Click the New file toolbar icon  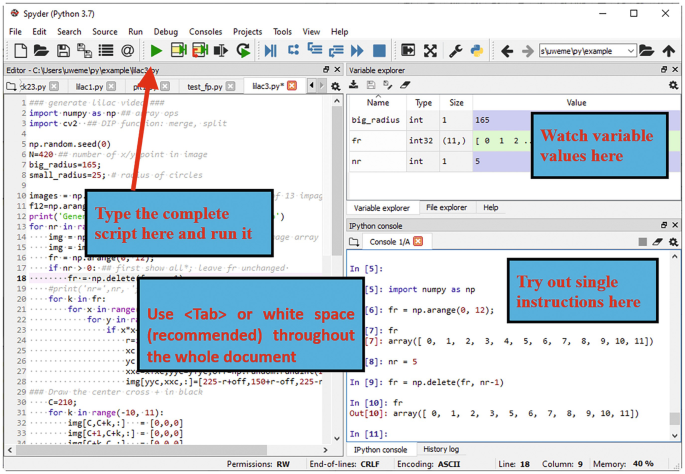16,50
